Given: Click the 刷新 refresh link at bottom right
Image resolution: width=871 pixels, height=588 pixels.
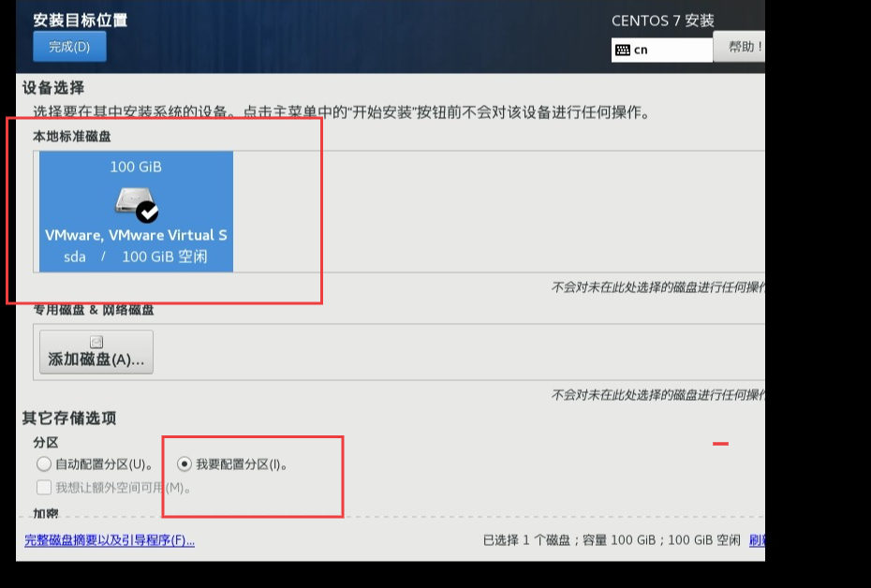Looking at the screenshot, I should (x=757, y=539).
